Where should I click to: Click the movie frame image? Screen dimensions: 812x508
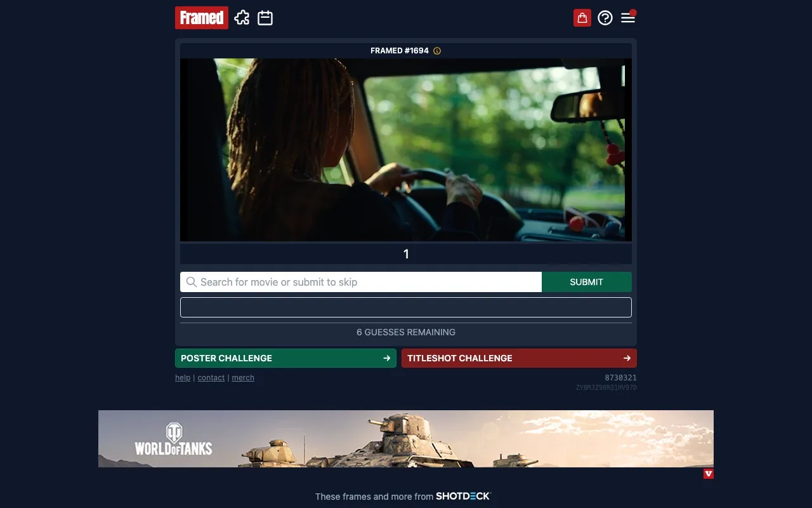406,150
